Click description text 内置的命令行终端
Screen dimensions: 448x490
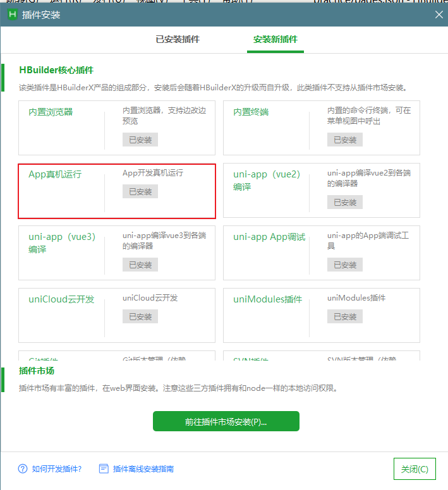coord(369,116)
